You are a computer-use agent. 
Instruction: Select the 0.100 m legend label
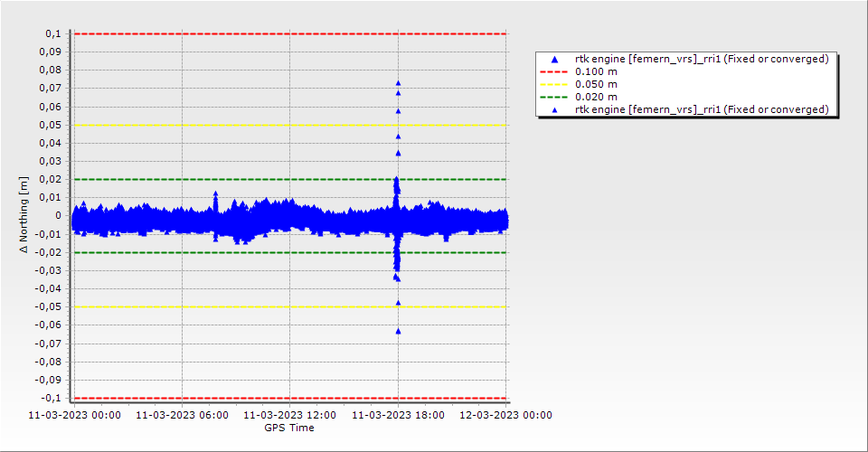[x=597, y=71]
